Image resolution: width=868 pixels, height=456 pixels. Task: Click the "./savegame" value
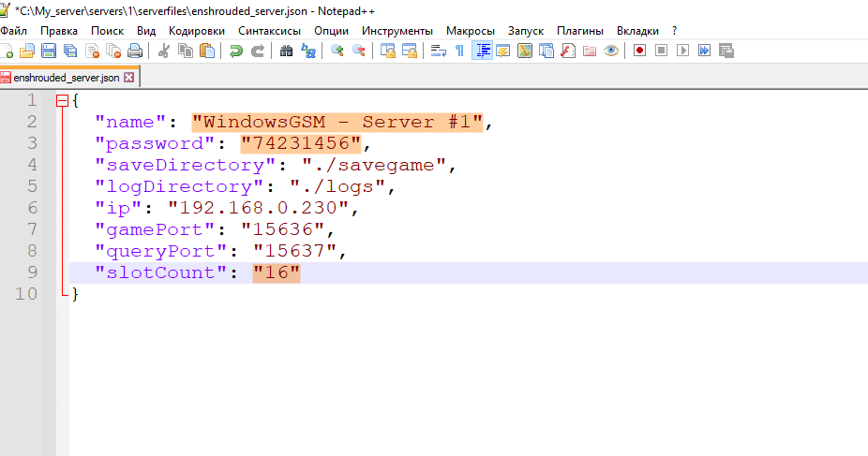[374, 166]
